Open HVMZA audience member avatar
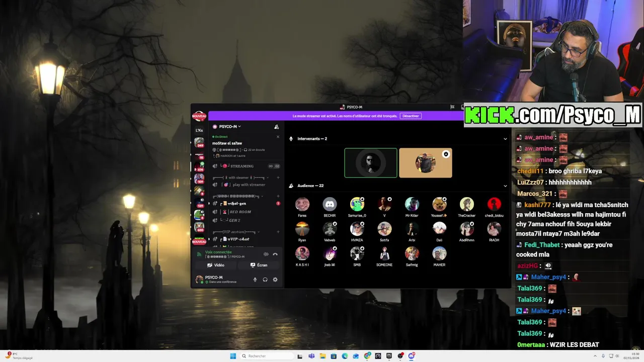The width and height of the screenshot is (644, 362). [357, 229]
